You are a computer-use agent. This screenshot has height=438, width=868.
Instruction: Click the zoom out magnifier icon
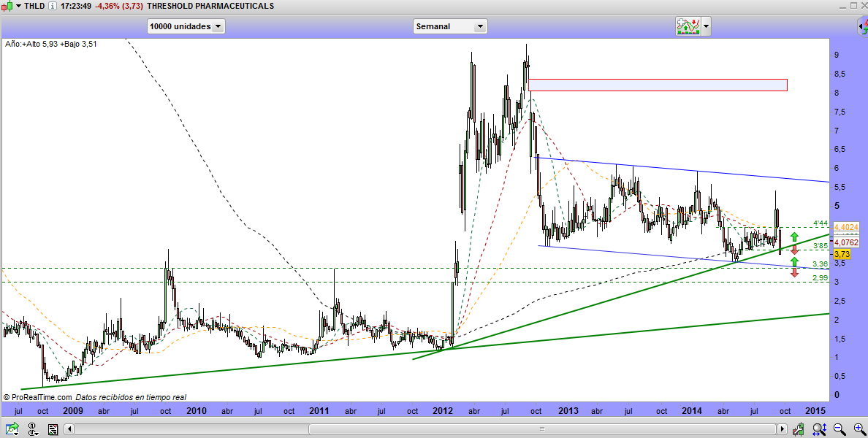pyautogui.click(x=840, y=429)
